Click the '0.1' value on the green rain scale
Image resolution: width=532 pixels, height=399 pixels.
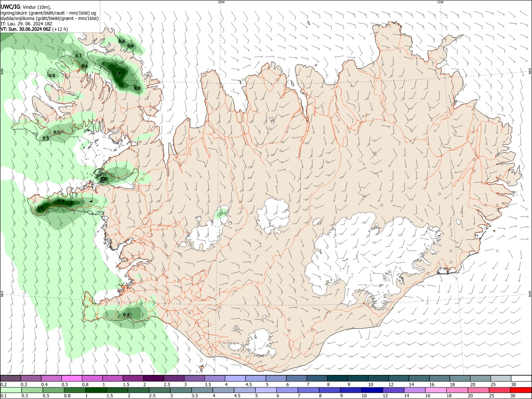(x=3, y=396)
